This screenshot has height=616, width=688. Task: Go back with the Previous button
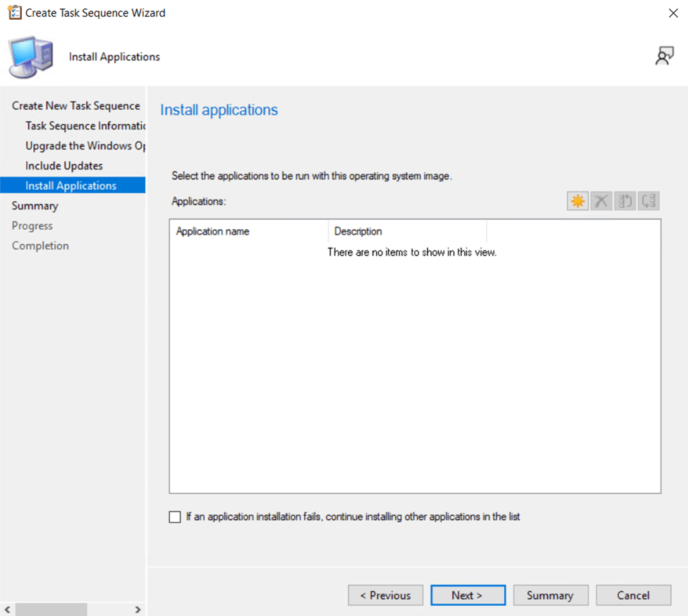pos(385,596)
